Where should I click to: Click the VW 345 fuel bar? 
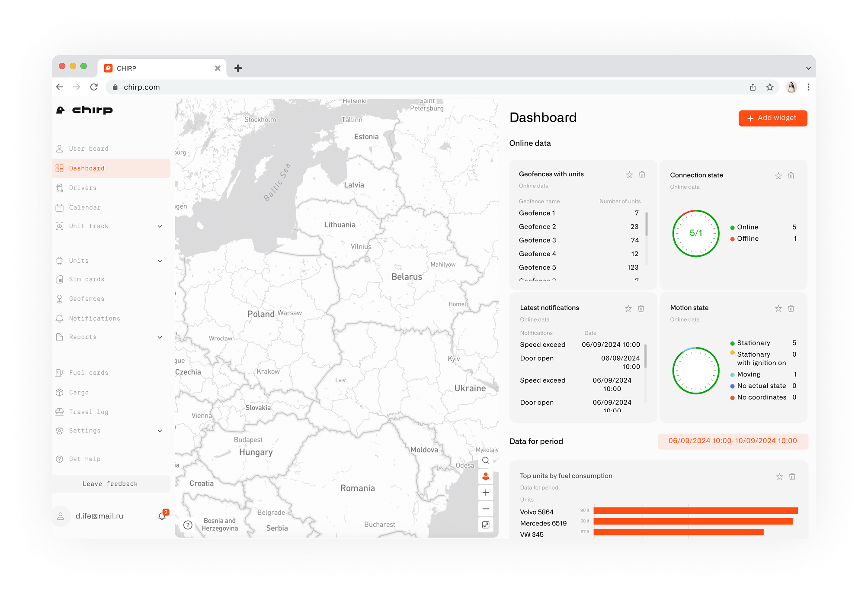679,532
